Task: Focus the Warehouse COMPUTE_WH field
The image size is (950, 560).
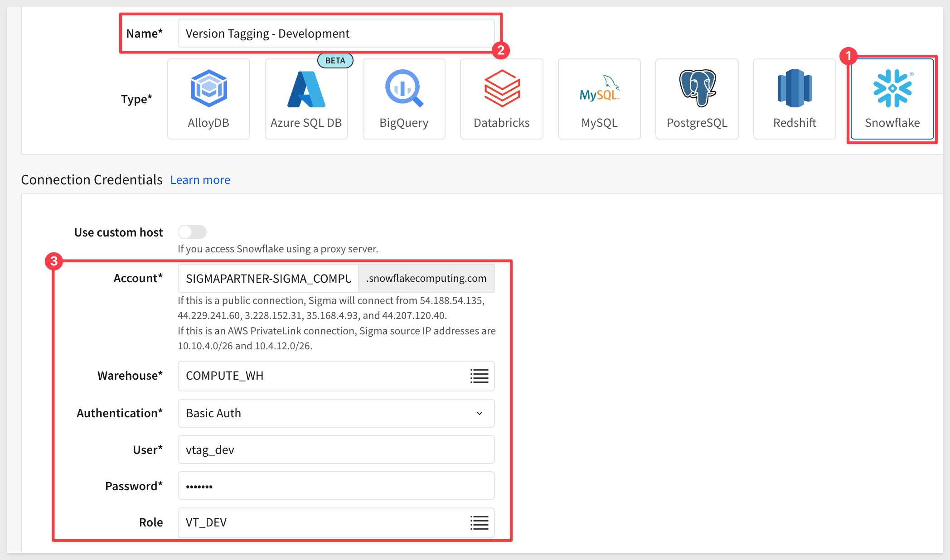Action: click(x=336, y=376)
